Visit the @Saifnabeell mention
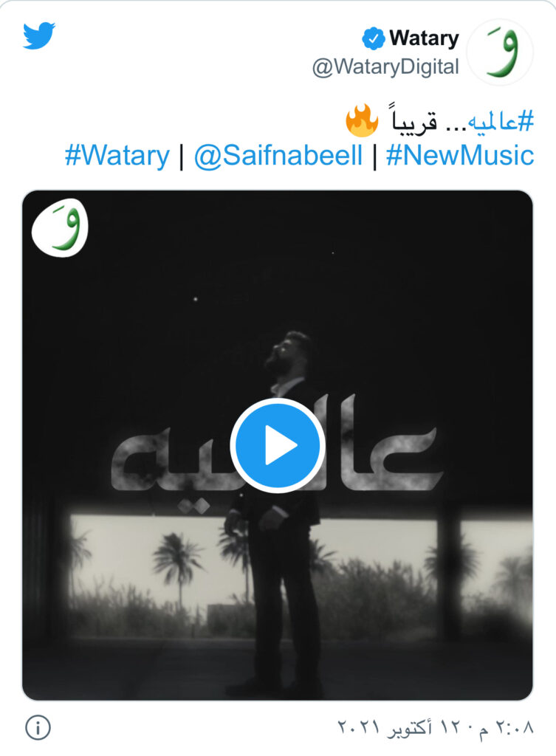The width and height of the screenshot is (556, 756). pos(278,156)
